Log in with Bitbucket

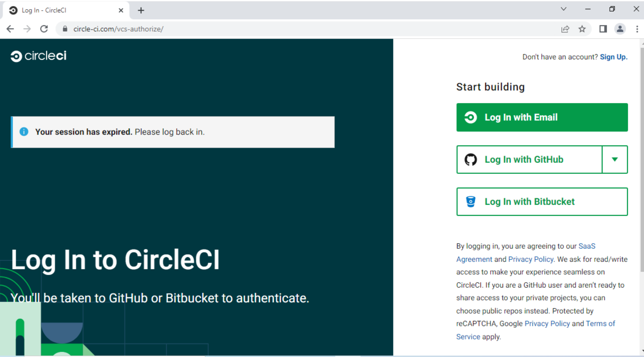[x=542, y=202]
